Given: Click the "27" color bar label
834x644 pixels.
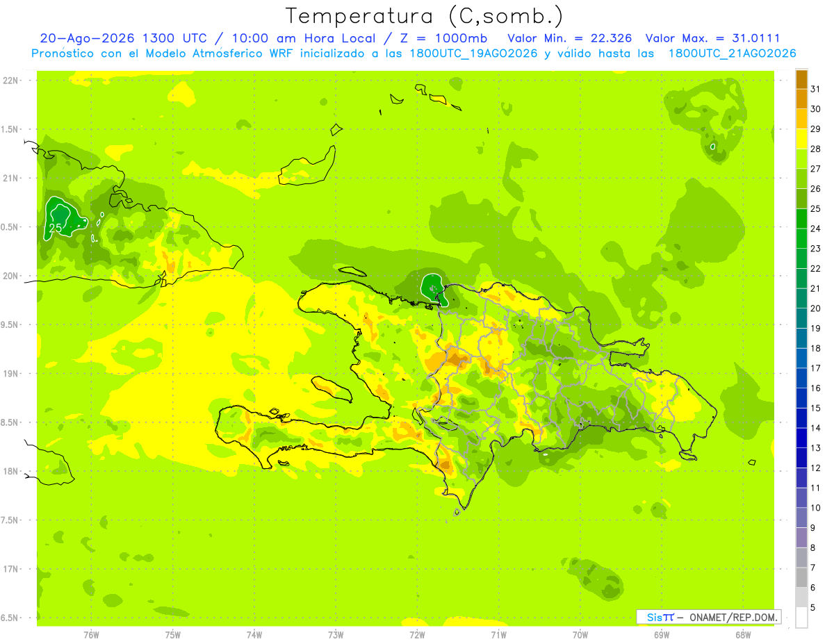Looking at the screenshot, I should pyautogui.click(x=816, y=169).
